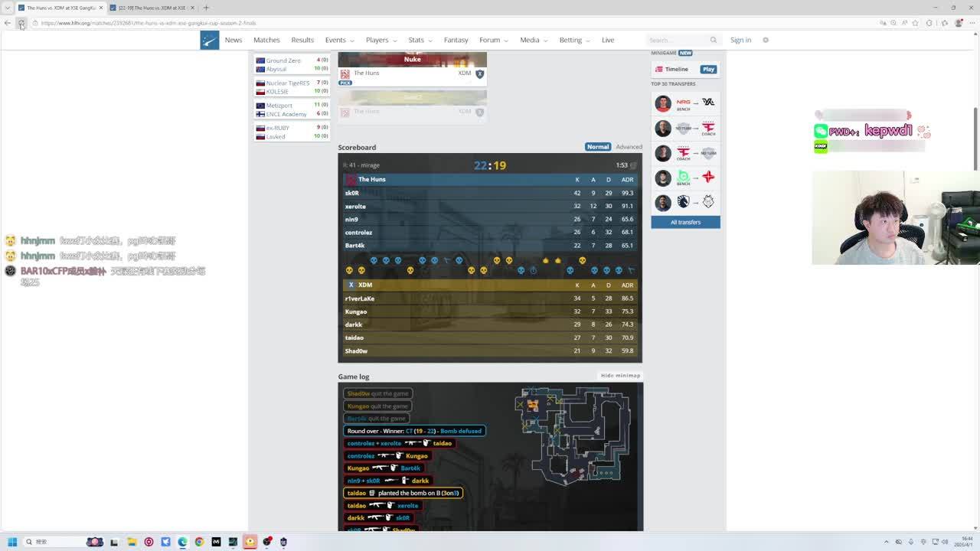Reload the page with the refresh icon

tap(21, 23)
